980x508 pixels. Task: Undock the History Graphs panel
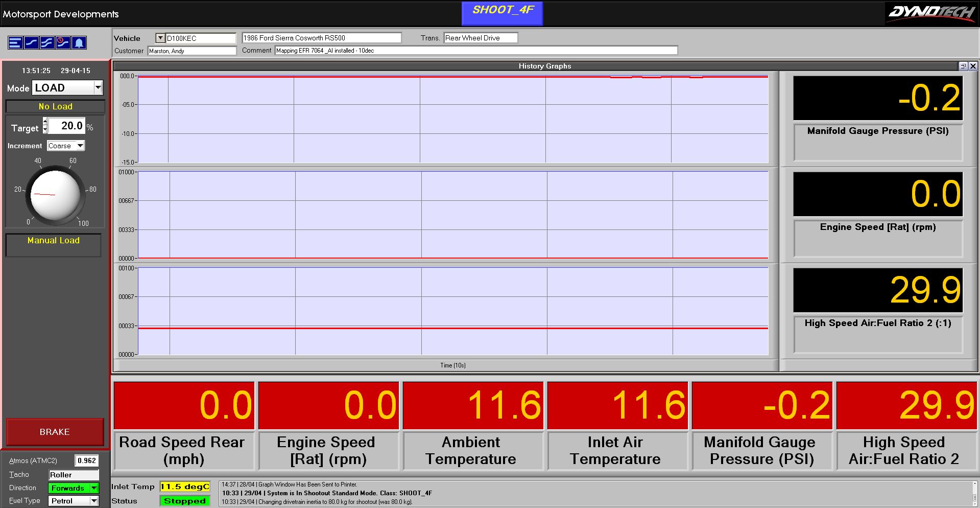click(963, 66)
